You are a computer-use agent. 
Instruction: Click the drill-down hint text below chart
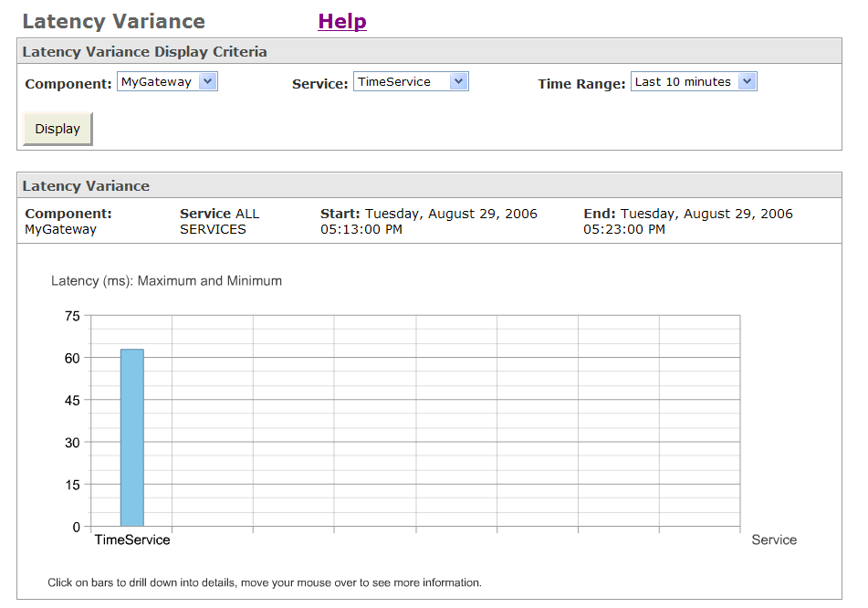click(265, 582)
